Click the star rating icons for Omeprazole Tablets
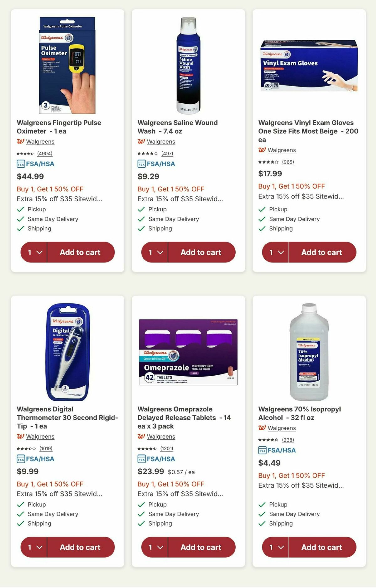The height and width of the screenshot is (588, 376). click(147, 448)
